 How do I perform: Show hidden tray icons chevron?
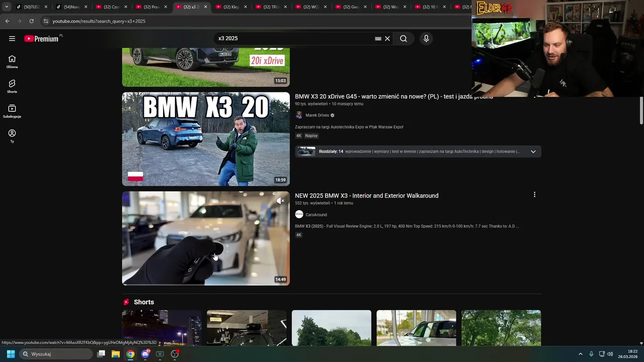click(x=580, y=354)
